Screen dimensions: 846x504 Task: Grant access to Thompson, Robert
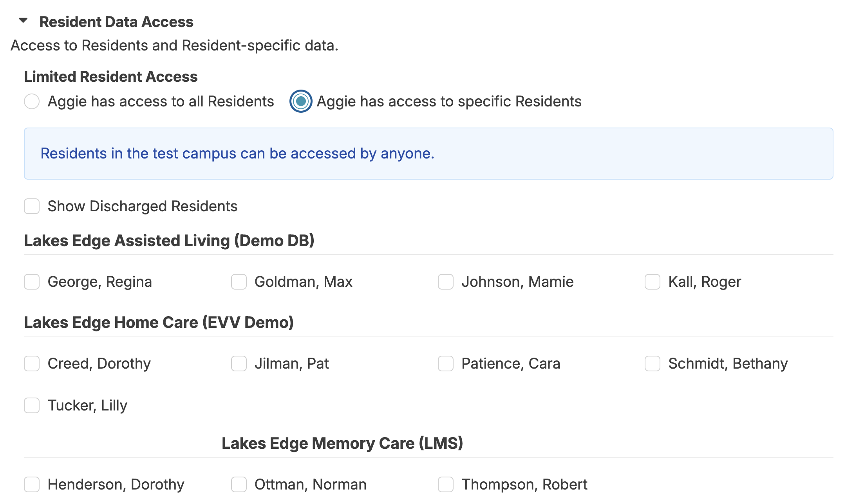tap(445, 484)
